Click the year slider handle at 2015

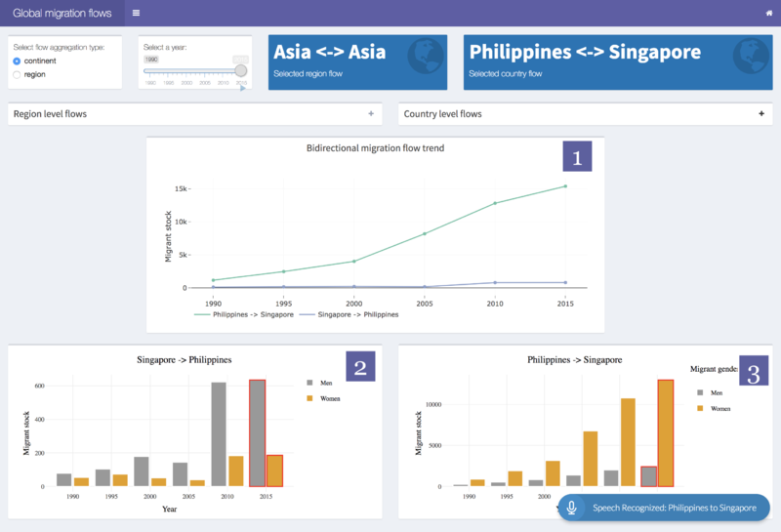pyautogui.click(x=240, y=70)
